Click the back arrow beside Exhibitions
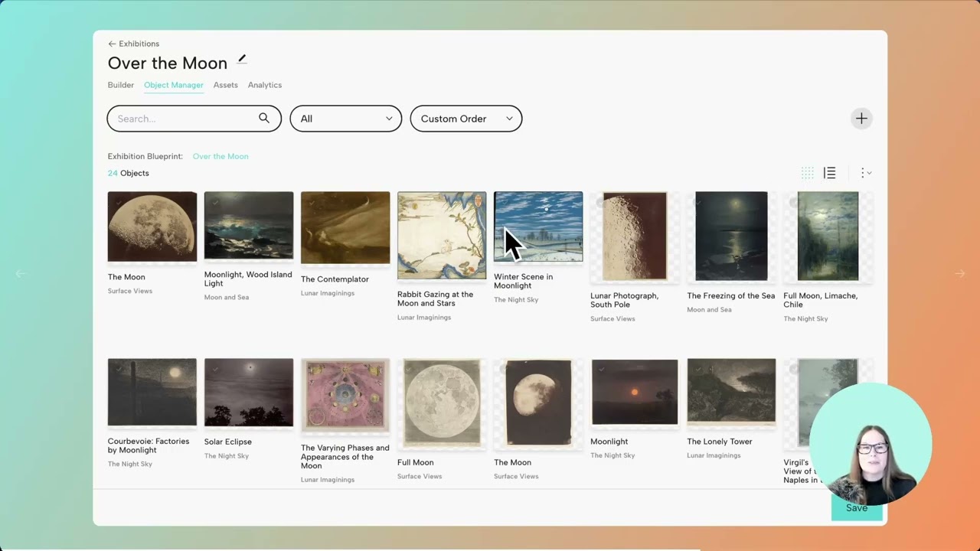 pos(112,44)
